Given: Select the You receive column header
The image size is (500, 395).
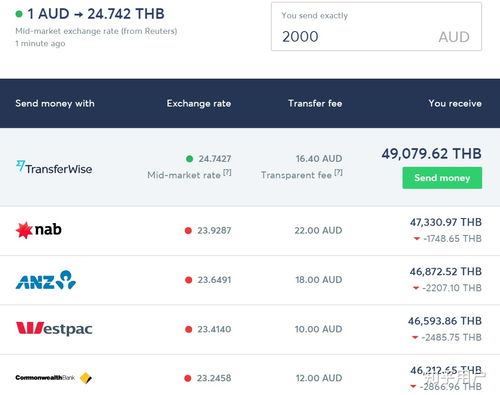Looking at the screenshot, I should point(455,103).
